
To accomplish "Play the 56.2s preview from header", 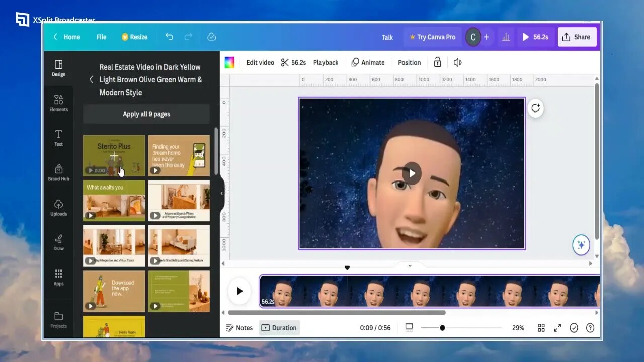I will [x=535, y=37].
